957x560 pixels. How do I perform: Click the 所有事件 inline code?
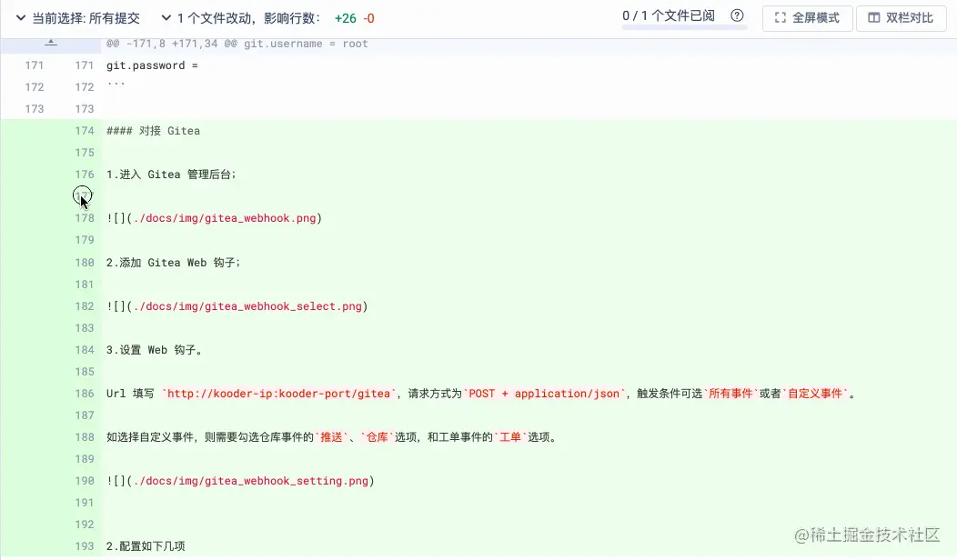730,394
